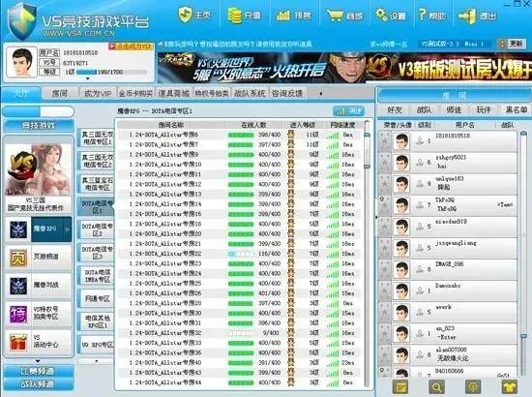The image size is (532, 397).
Task: Switch to the 黑名单 blacklist tab
Action: [x=517, y=109]
